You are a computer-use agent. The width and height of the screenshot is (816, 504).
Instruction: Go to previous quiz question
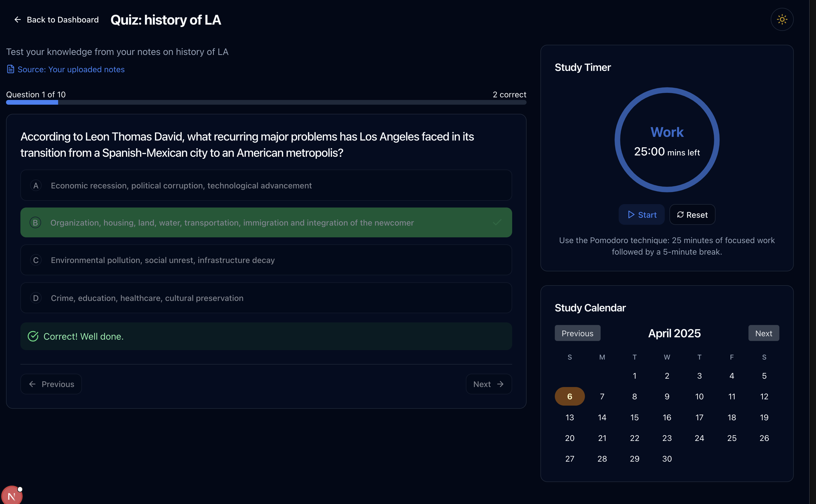[51, 384]
